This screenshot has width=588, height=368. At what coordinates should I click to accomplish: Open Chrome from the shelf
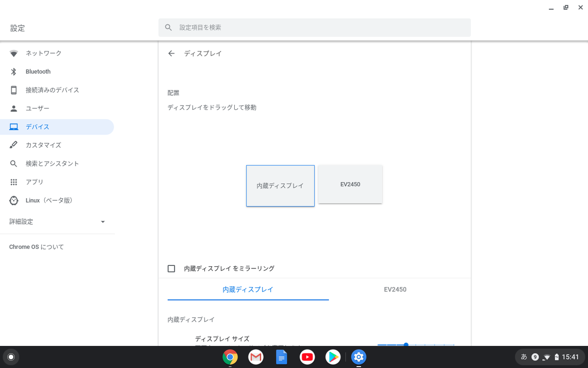(x=230, y=357)
